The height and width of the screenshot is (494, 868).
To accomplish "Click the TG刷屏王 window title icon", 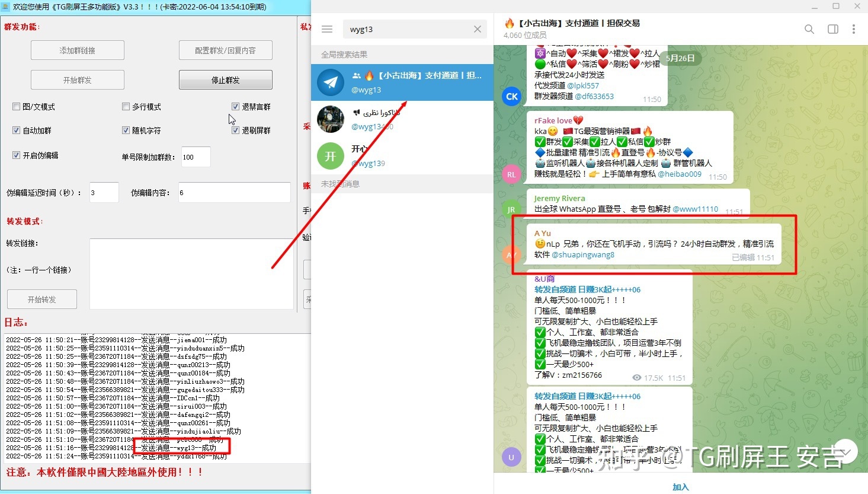I will [x=5, y=7].
